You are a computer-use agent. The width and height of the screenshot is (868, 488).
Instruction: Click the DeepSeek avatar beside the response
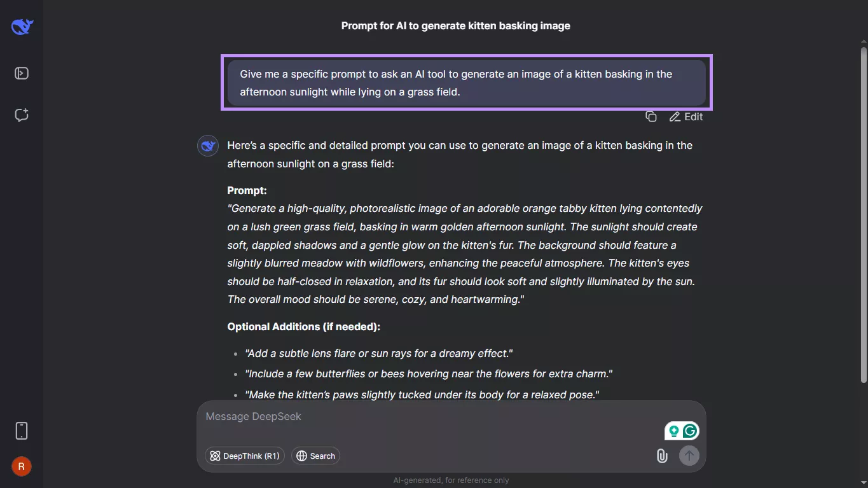tap(208, 146)
